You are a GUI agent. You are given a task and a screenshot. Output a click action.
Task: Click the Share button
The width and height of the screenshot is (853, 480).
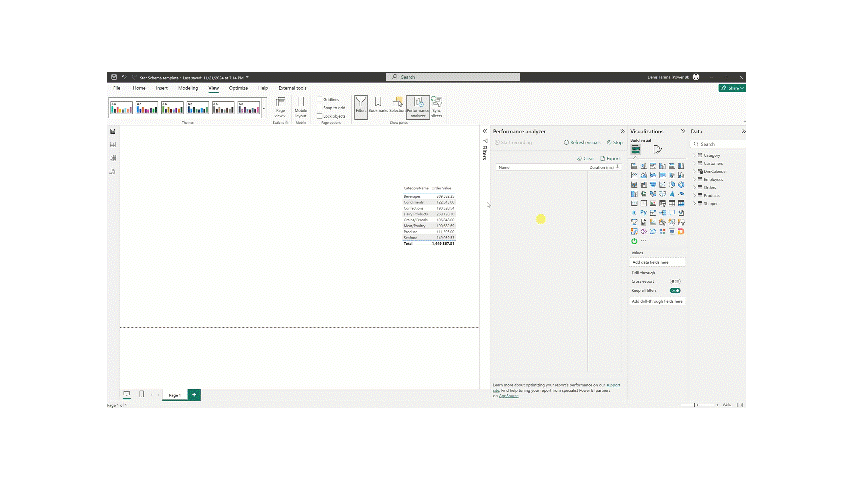tap(731, 88)
